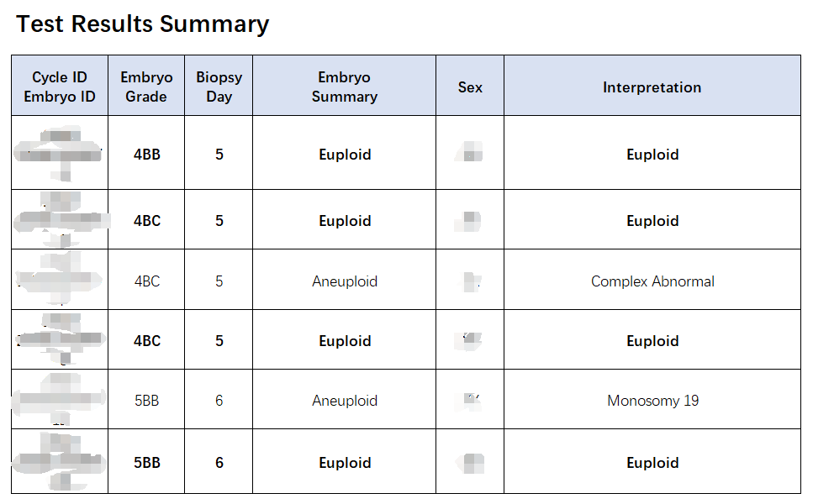Click blurred embryo ID in Complex Abnormal row
Viewport: 813px width, 504px height.
click(x=60, y=280)
